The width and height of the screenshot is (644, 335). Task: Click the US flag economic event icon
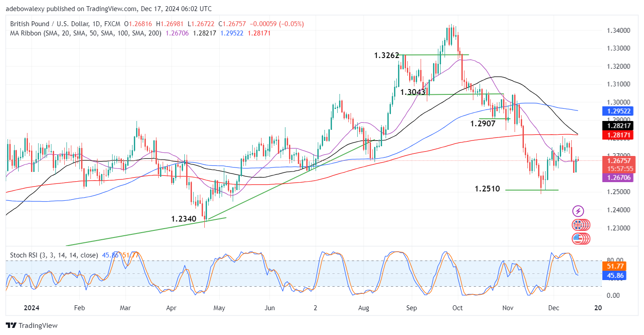tap(578, 239)
